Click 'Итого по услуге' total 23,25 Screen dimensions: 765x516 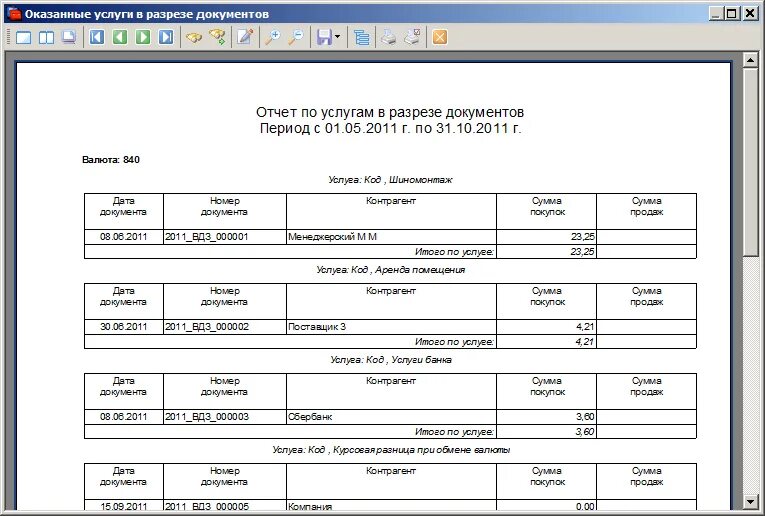583,252
